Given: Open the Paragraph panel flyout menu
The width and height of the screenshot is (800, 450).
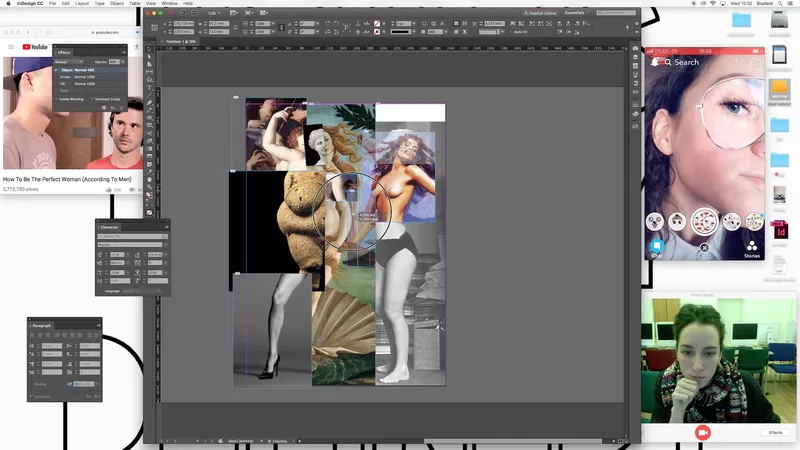Looking at the screenshot, I should tap(98, 326).
